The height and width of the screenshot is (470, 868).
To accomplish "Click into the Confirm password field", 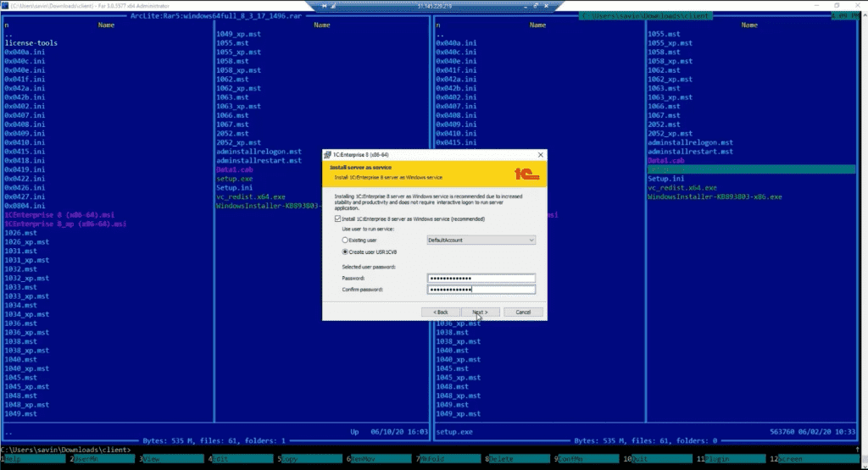I will coord(481,289).
